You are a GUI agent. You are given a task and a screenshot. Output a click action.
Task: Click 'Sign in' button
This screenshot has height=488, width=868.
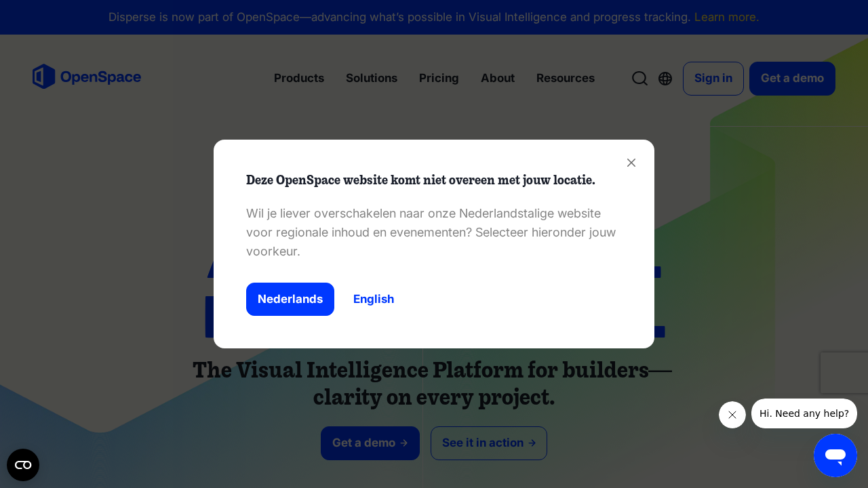click(713, 78)
